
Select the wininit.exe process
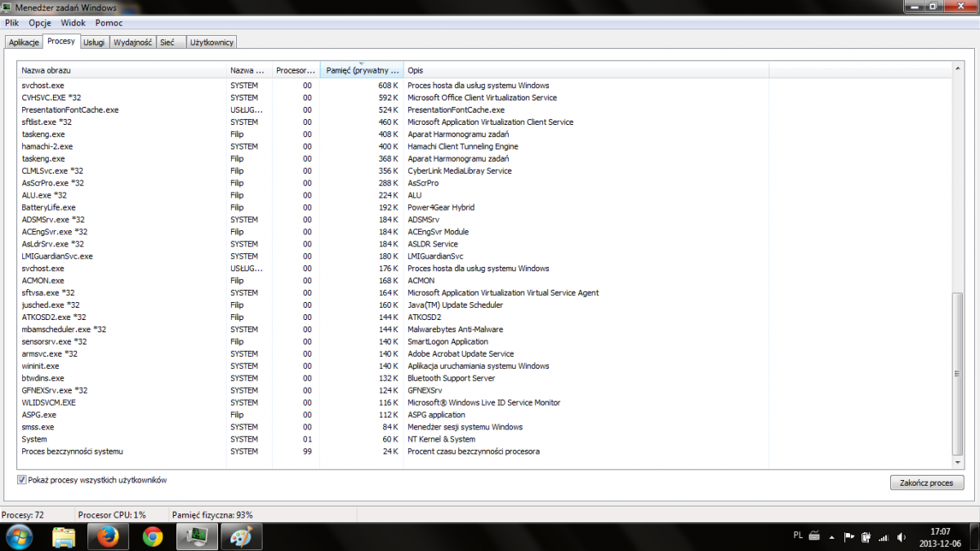coord(485,367)
